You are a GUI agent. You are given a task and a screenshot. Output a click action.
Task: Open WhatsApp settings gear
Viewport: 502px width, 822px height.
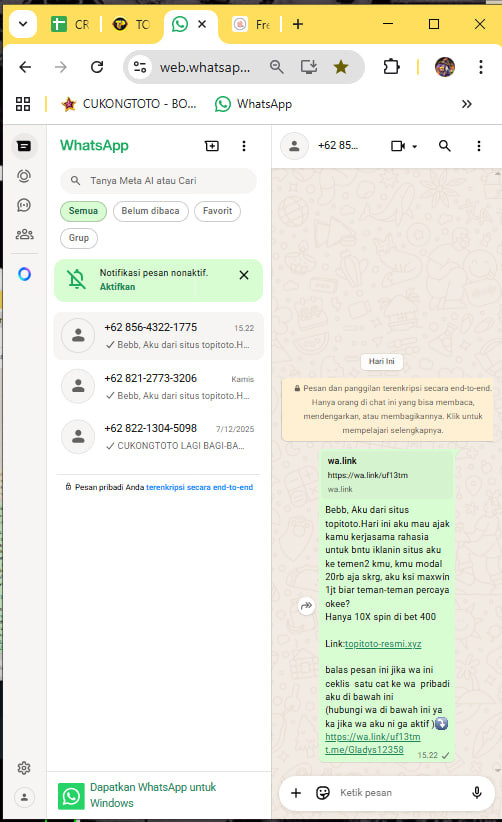(24, 768)
